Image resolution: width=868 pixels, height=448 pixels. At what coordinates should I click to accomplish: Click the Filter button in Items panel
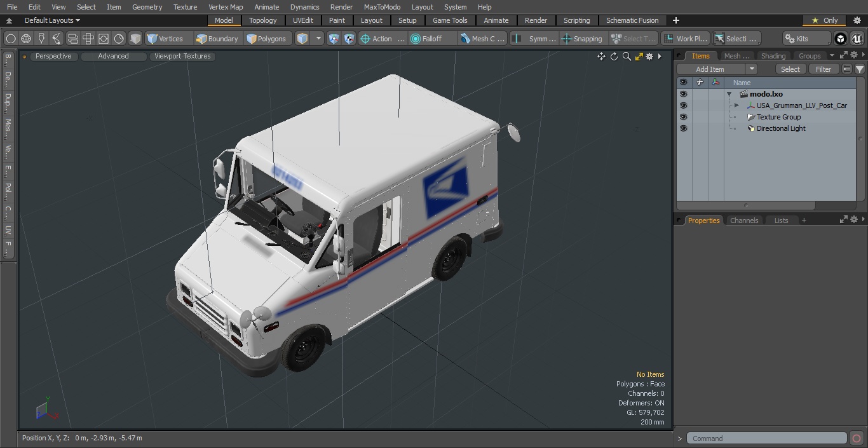(824, 69)
